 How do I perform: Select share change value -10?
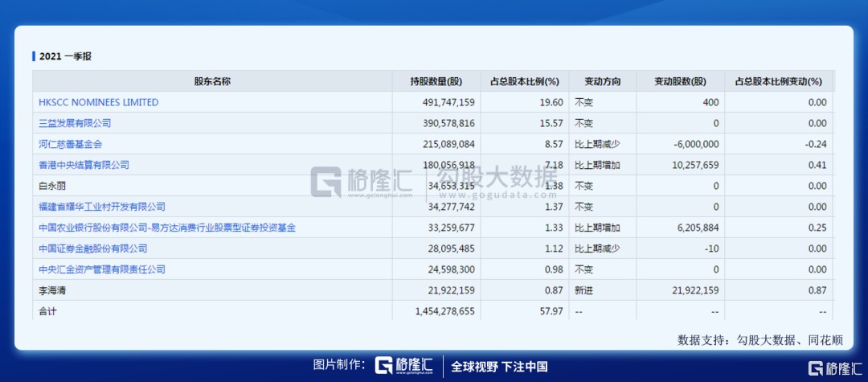[x=712, y=249]
